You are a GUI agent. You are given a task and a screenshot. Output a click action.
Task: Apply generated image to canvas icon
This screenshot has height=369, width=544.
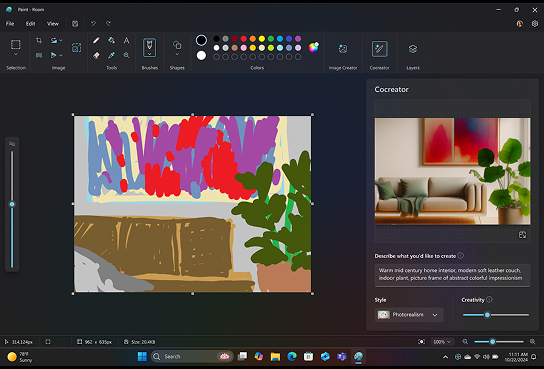coord(522,235)
